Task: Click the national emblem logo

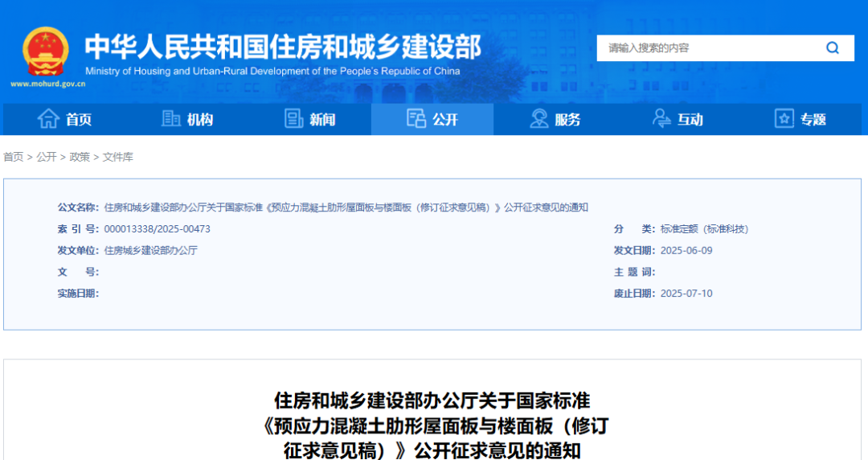Action: 45,51
